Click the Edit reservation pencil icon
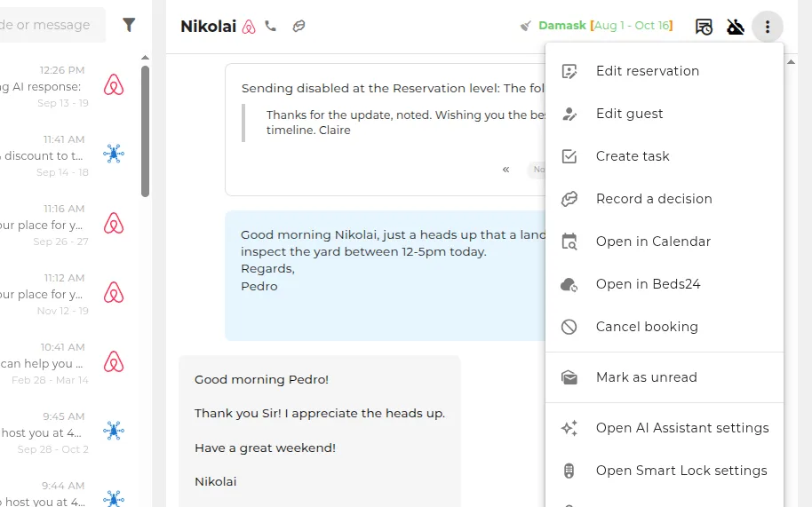812x507 pixels. (569, 71)
